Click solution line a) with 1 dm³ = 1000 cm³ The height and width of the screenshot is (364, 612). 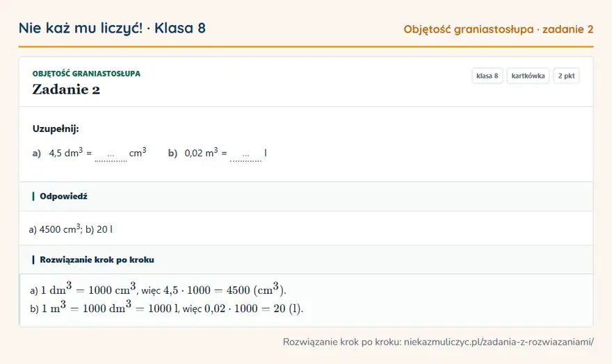click(158, 289)
